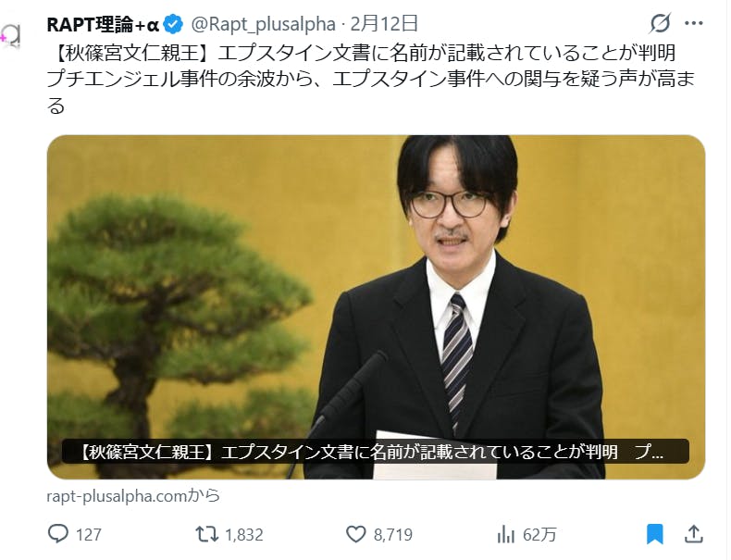This screenshot has height=560, width=731.
Task: Open the article preview image card
Action: pyautogui.click(x=376, y=307)
